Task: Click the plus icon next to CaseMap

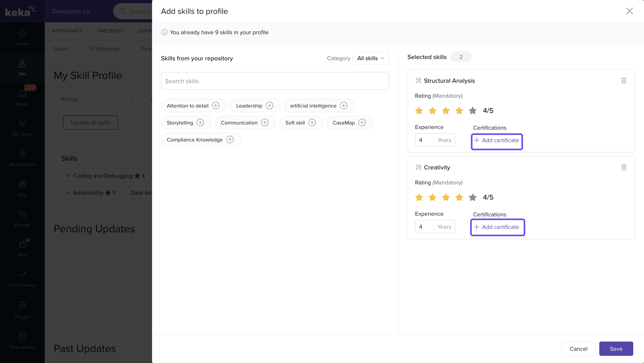Action: tap(362, 123)
